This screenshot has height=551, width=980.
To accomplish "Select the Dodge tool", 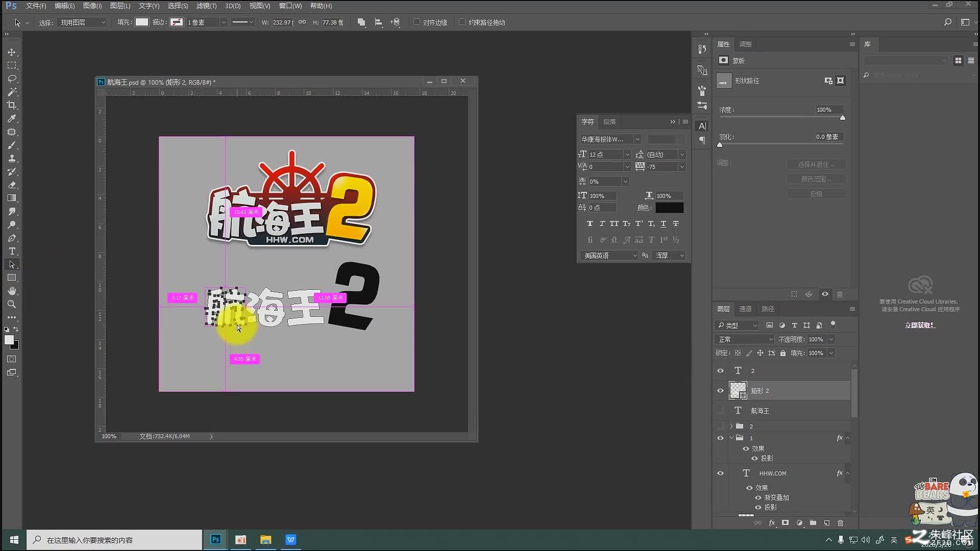I will coord(12,225).
